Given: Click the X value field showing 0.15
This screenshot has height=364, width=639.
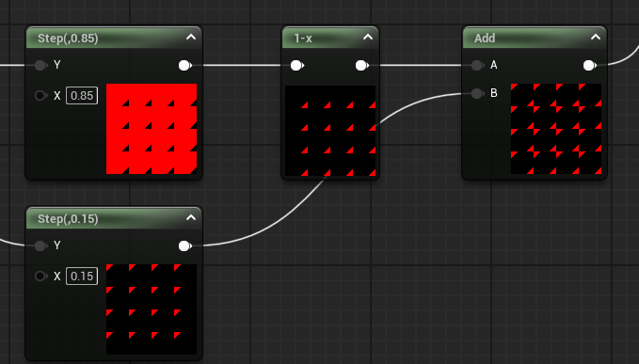Looking at the screenshot, I should tap(82, 276).
